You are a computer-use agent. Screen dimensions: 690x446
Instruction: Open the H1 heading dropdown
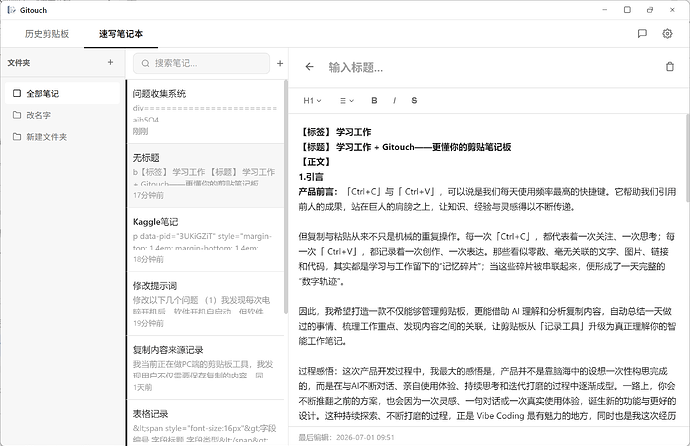312,101
